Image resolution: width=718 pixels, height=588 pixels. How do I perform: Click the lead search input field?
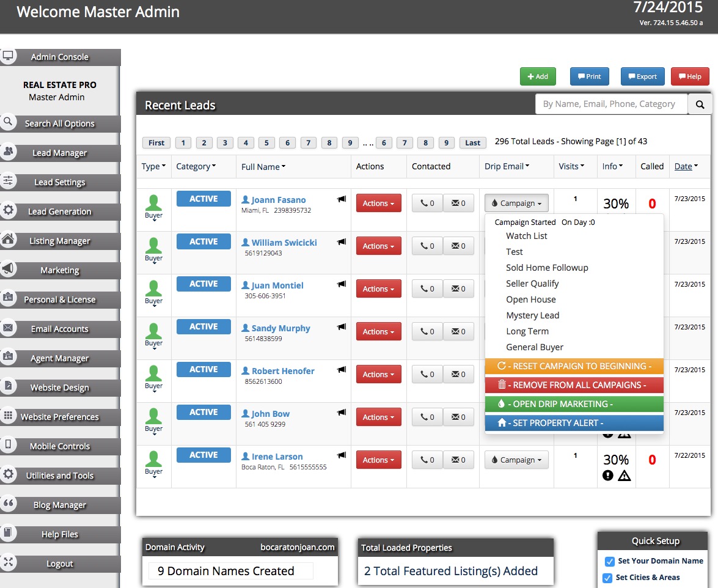point(611,104)
